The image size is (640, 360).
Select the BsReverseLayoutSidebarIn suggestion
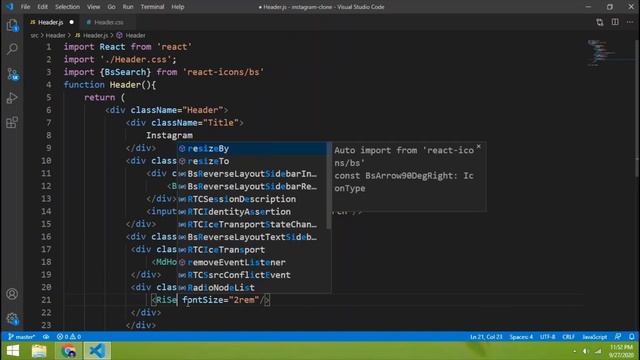pos(252,174)
